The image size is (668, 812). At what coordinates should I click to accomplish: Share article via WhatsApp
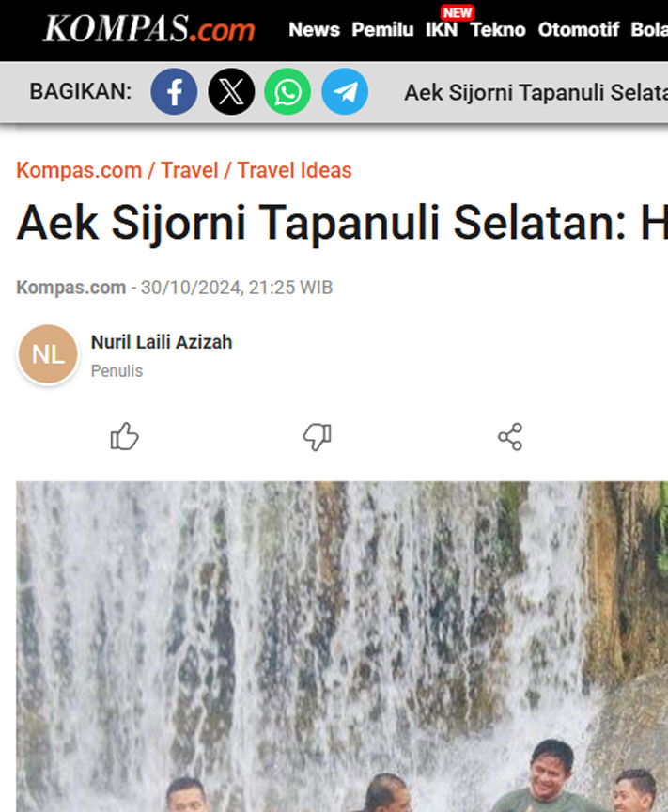click(x=287, y=92)
